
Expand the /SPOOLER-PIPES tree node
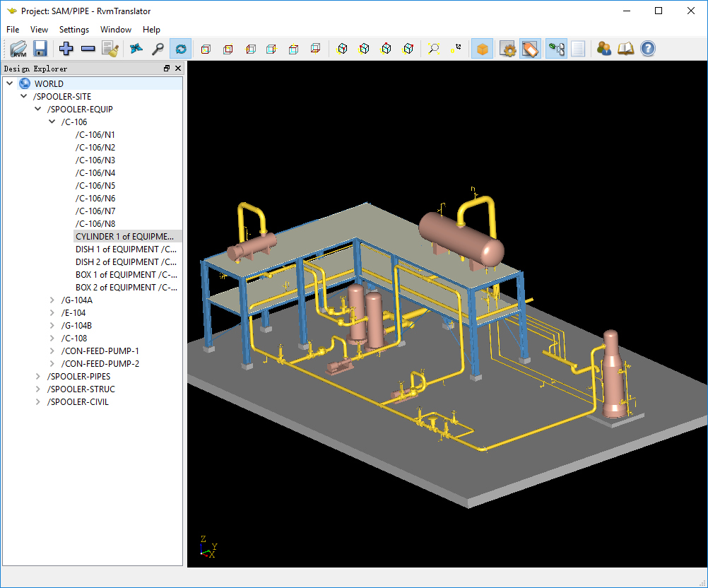pos(38,377)
